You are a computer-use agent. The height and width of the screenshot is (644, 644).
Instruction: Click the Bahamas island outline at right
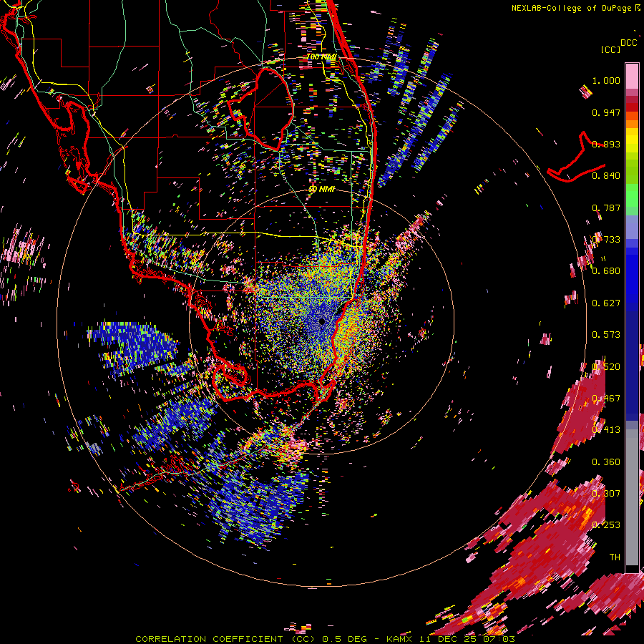point(576,158)
